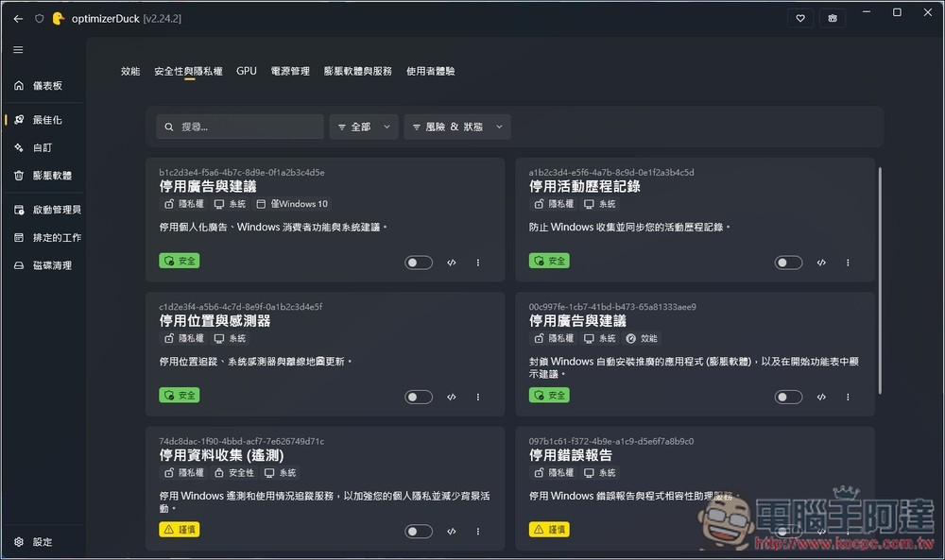Open more options for 廣告 card tagged 效能
945x560 pixels.
[x=848, y=397]
